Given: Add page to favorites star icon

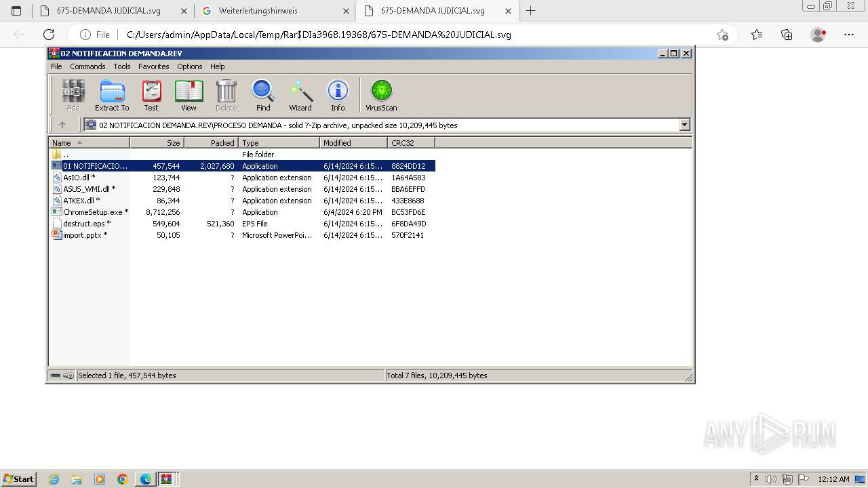Looking at the screenshot, I should click(722, 35).
